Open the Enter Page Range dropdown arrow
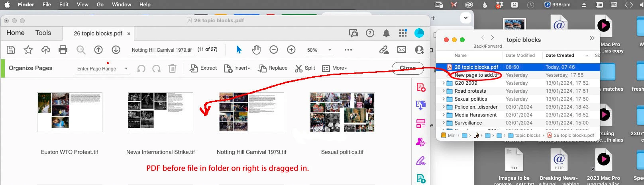This screenshot has width=644, height=185. tap(126, 68)
